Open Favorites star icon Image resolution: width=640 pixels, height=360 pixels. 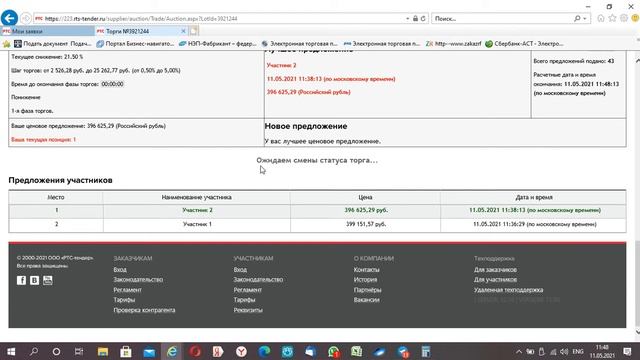coord(612,18)
